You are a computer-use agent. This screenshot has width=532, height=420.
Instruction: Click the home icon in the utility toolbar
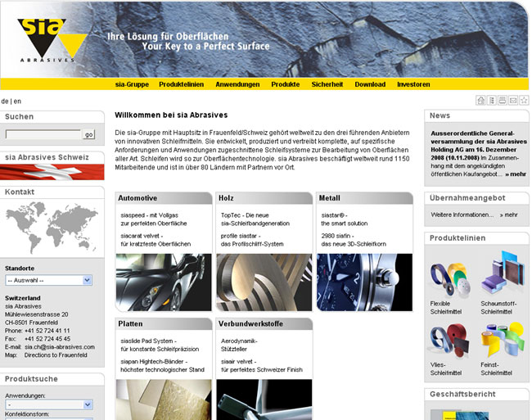pyautogui.click(x=480, y=101)
